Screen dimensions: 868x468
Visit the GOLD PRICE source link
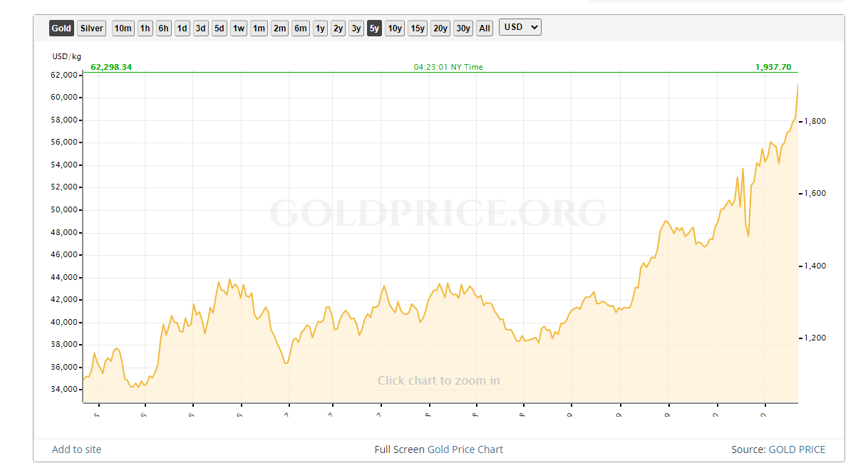coord(797,449)
